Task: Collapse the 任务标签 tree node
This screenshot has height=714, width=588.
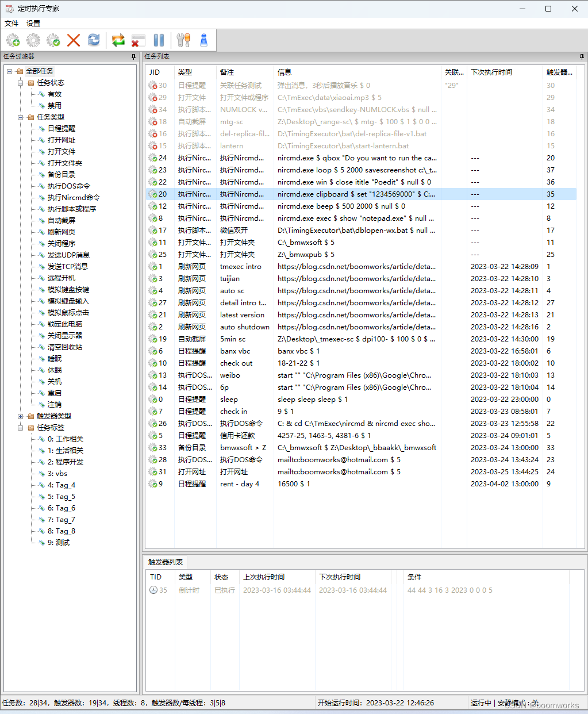Action: (21, 428)
